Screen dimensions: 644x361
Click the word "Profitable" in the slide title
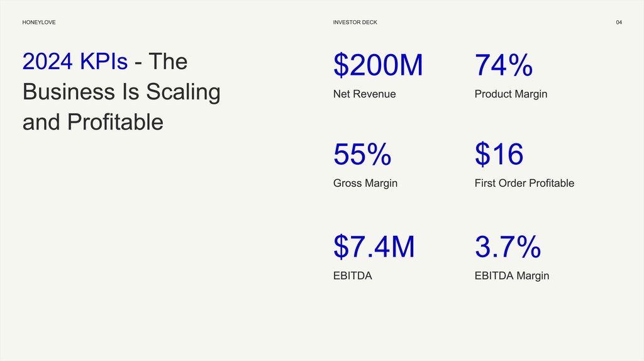click(115, 122)
